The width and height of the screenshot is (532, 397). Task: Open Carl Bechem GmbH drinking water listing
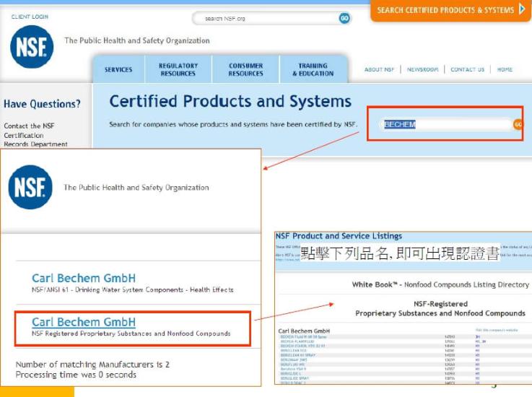84,278
